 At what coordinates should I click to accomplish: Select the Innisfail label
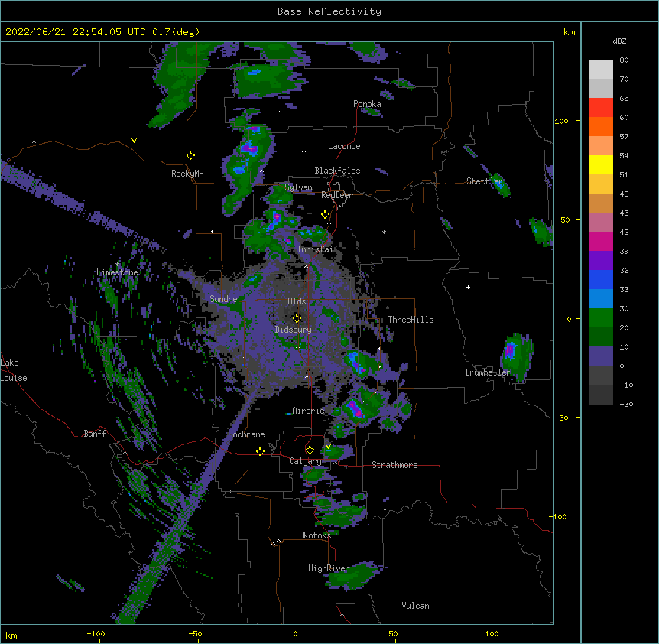317,249
